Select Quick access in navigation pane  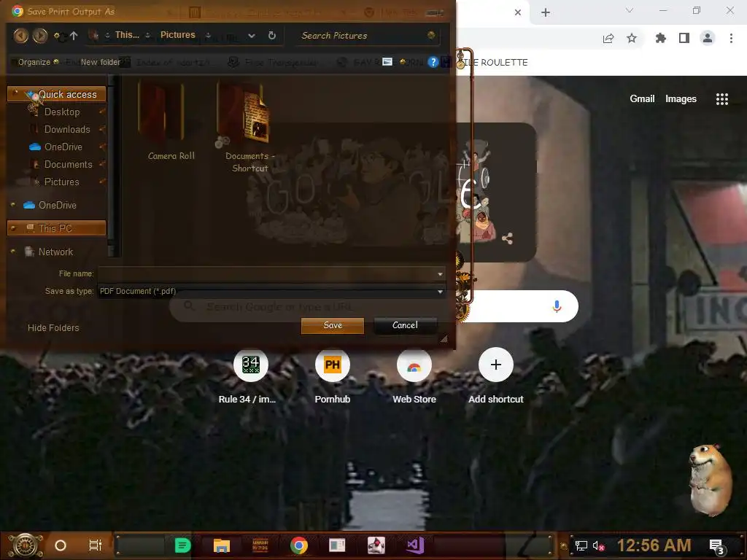point(57,94)
